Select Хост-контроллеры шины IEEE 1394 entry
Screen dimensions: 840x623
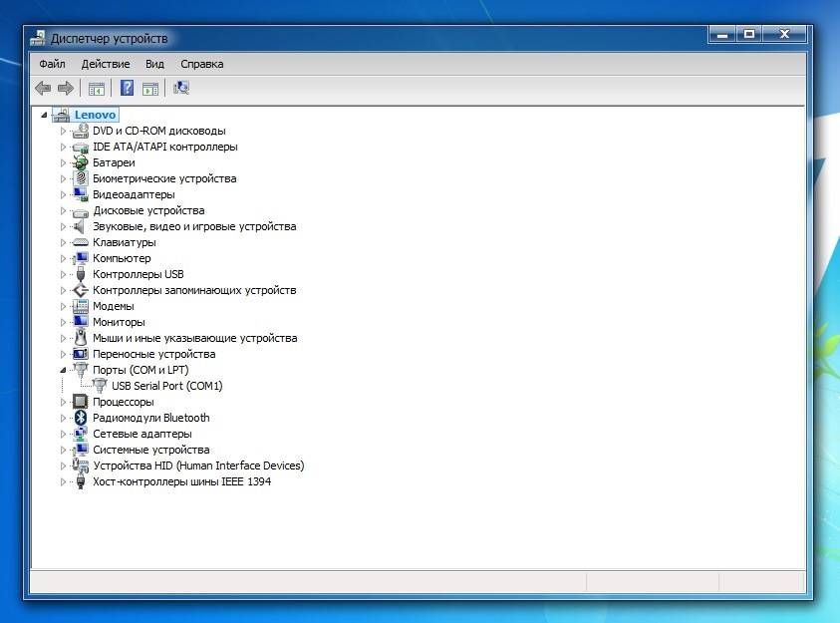tap(181, 481)
